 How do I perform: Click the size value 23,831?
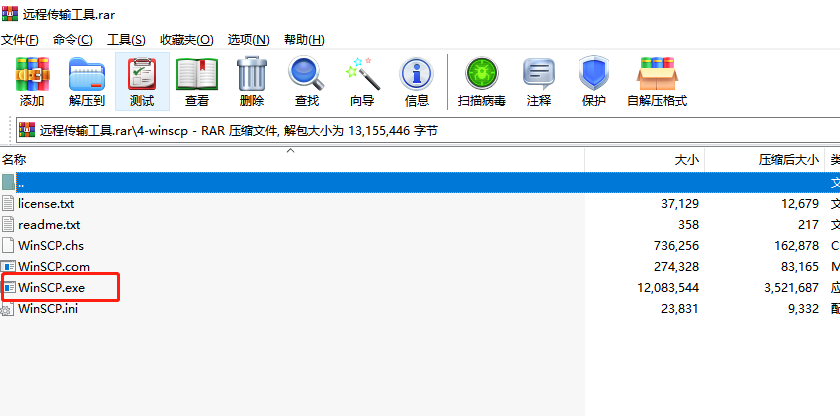[x=680, y=308]
